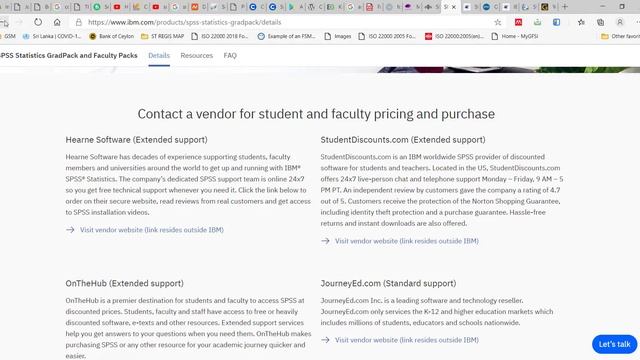The width and height of the screenshot is (640, 360).
Task: Add this page to favorites star
Action: click(x=498, y=22)
